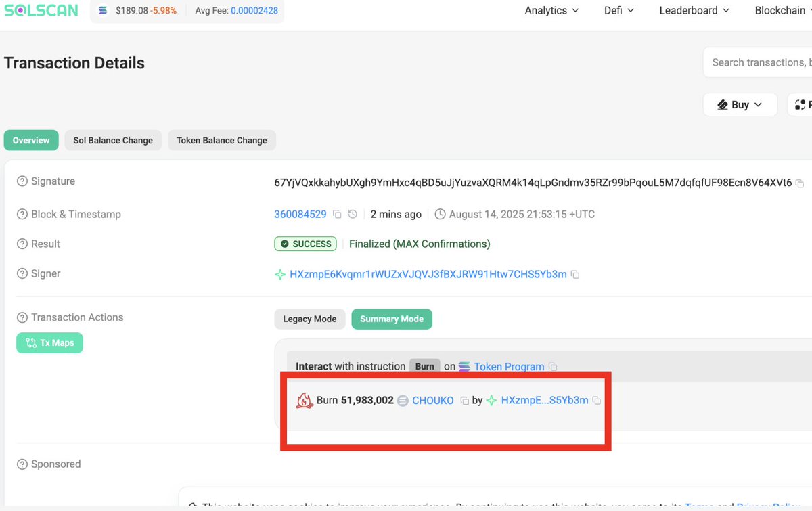Viewport: 812px width, 511px height.
Task: Switch to Legacy Mode
Action: click(x=310, y=319)
